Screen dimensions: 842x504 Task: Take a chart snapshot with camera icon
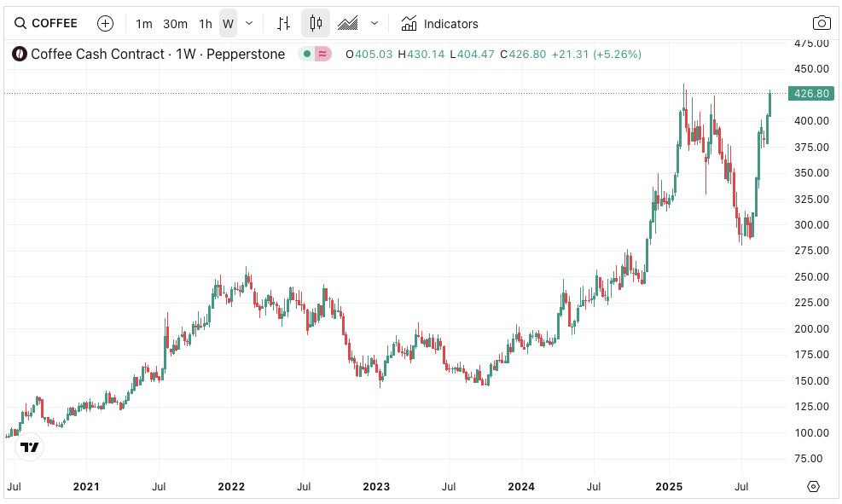[x=822, y=23]
